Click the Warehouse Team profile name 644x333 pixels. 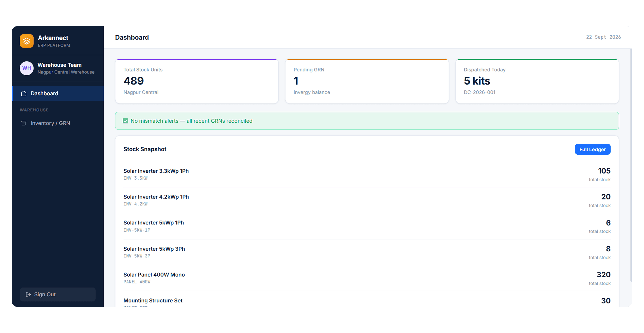pos(59,65)
